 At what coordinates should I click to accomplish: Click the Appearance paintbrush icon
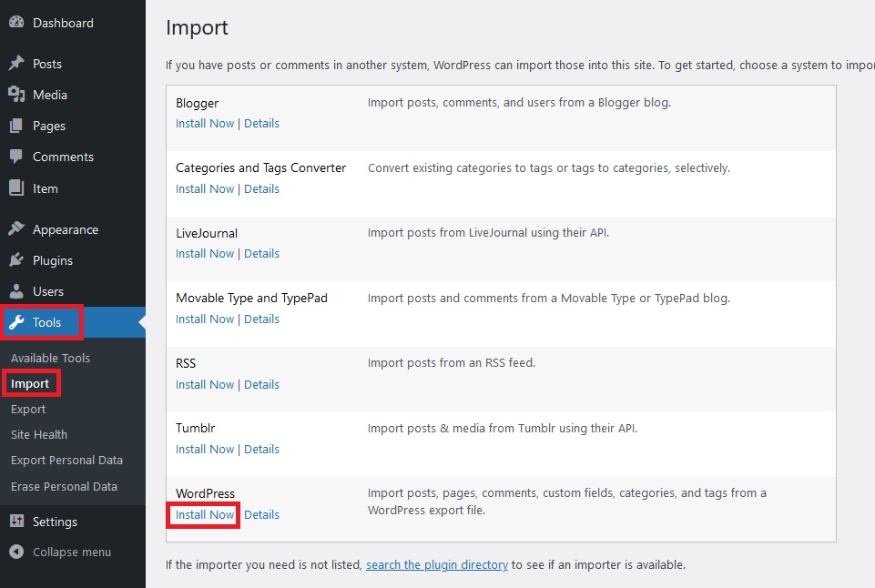16,229
